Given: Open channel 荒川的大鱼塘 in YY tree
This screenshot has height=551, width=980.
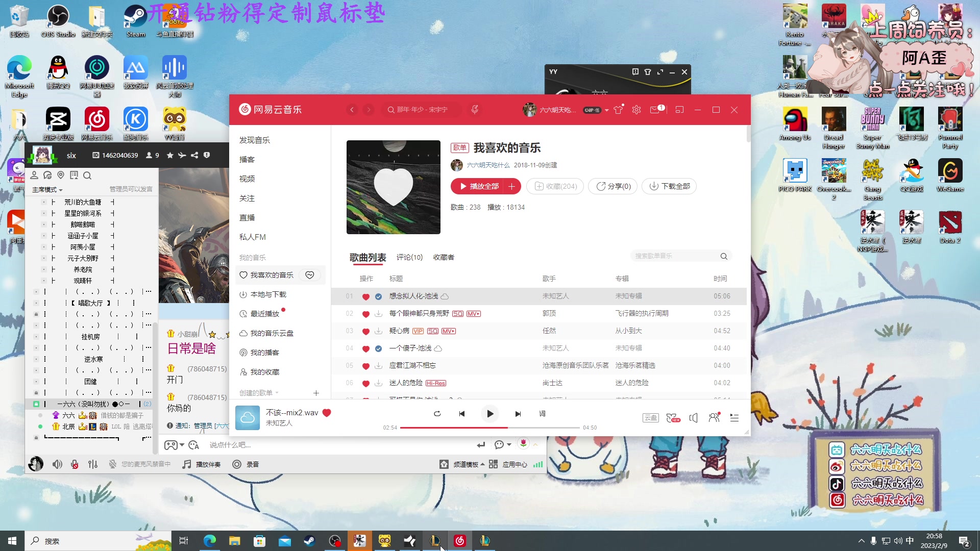Looking at the screenshot, I should coord(83,202).
